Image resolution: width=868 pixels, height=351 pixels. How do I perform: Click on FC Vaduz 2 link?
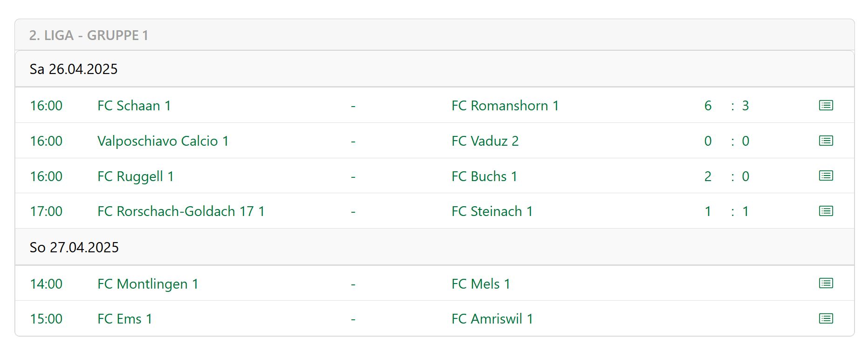tap(485, 141)
